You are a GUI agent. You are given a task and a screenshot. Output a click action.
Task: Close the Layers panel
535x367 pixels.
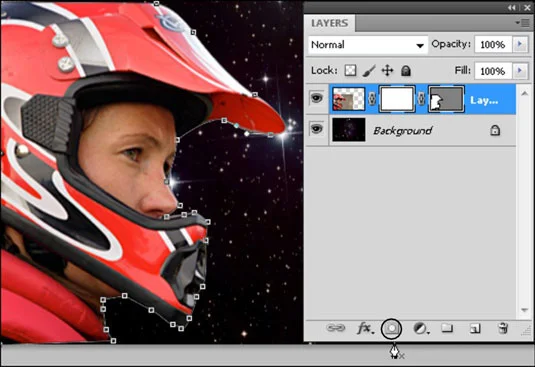click(527, 8)
